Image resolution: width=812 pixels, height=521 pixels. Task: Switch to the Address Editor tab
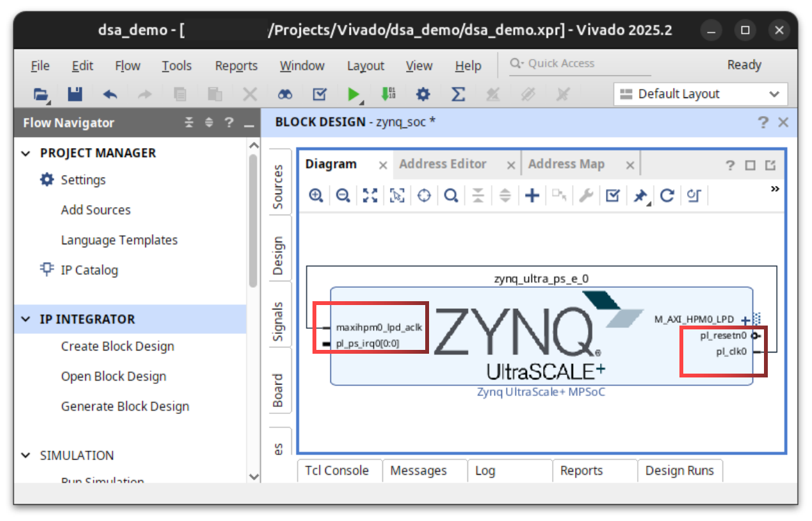[x=443, y=164]
